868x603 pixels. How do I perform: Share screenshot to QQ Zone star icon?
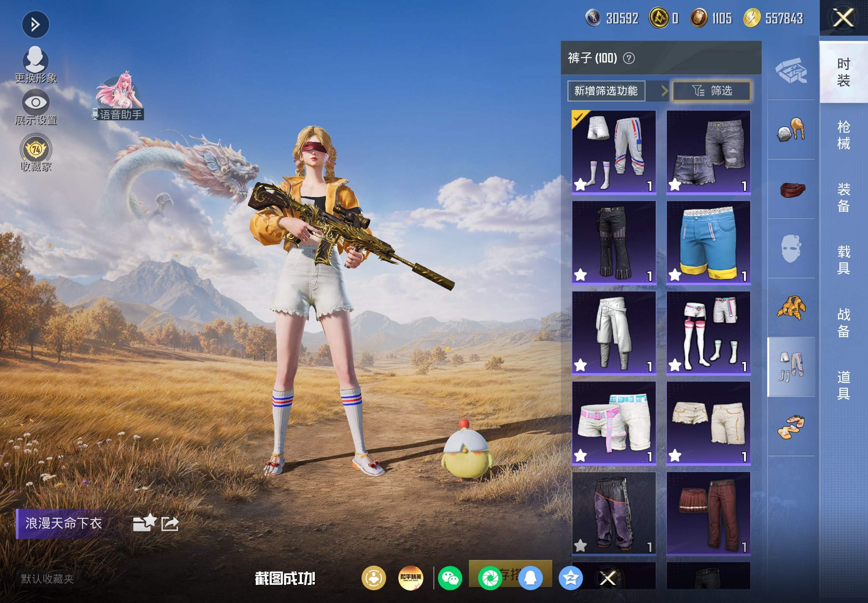pos(570,578)
